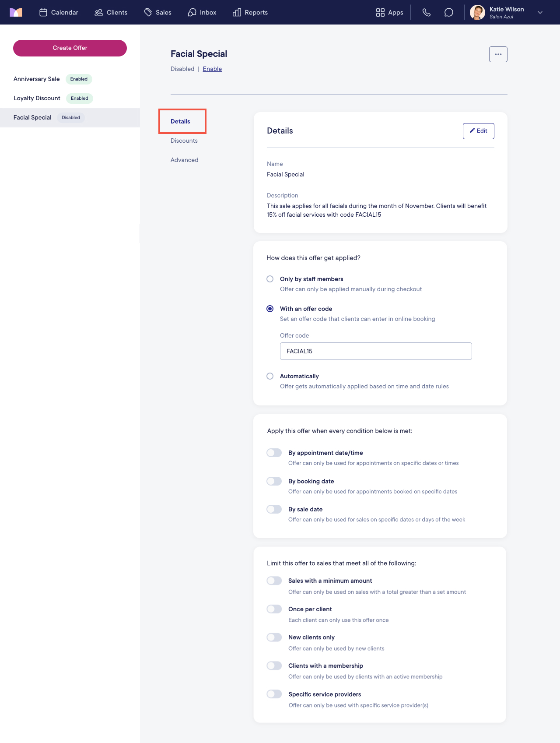
Task: Toggle By appointment date/time switch
Action: (x=274, y=453)
